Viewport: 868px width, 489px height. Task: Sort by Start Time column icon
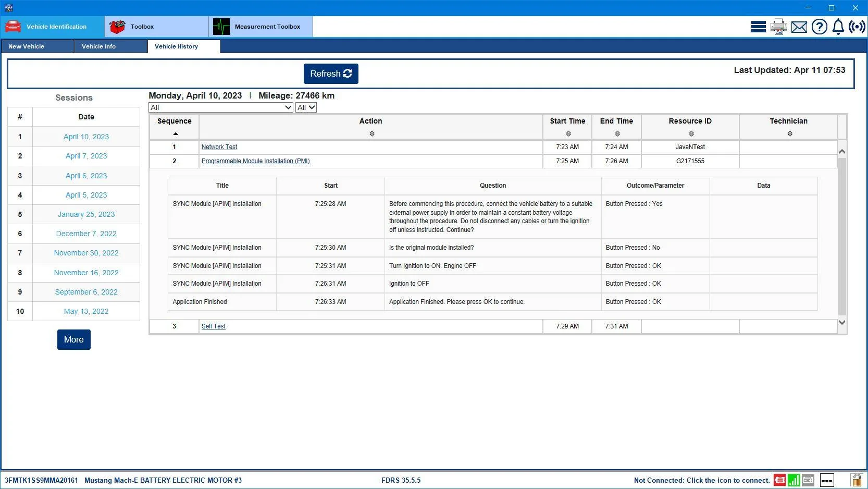pos(568,134)
